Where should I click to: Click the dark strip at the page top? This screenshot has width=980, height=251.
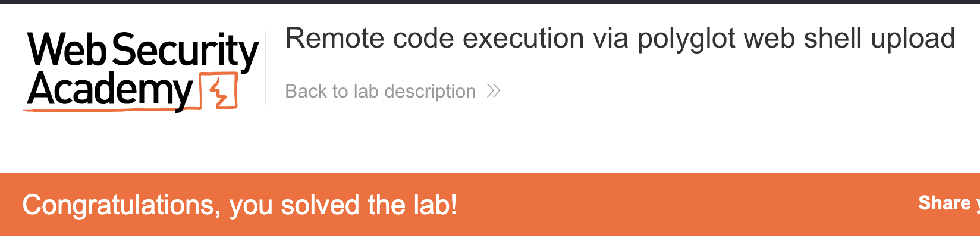coord(490,2)
